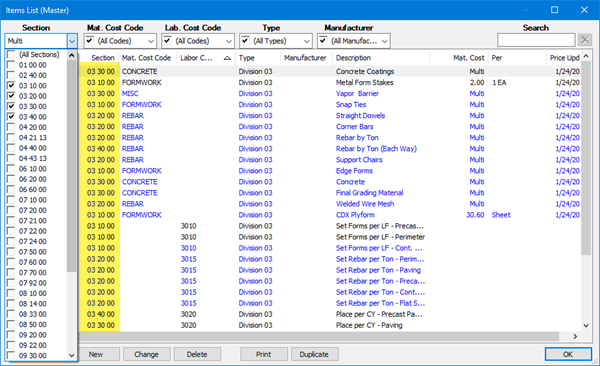600x366 pixels.
Task: Check the 06 10 00 section checkbox
Action: 11,168
